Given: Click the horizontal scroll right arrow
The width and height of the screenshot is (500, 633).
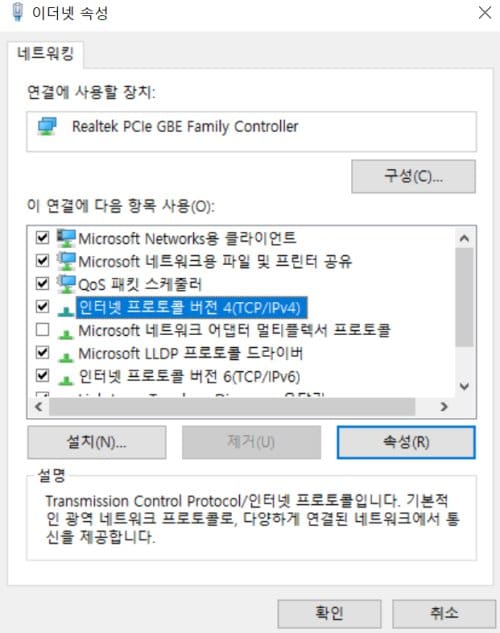Looking at the screenshot, I should pos(444,407).
